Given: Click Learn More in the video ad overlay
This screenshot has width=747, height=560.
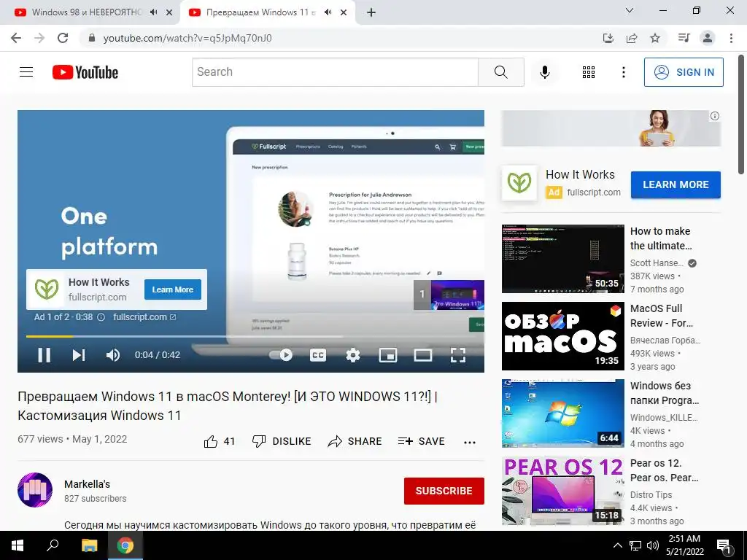Looking at the screenshot, I should pyautogui.click(x=172, y=289).
